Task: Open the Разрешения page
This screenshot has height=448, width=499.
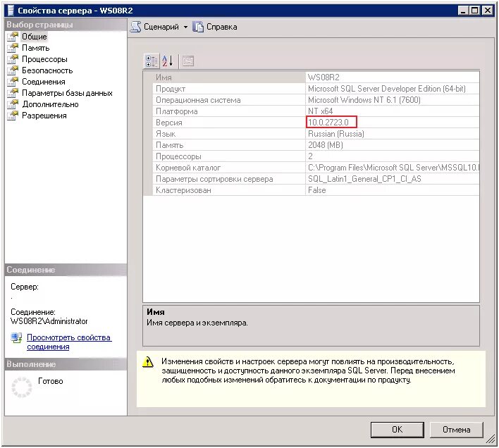Action: (x=44, y=116)
